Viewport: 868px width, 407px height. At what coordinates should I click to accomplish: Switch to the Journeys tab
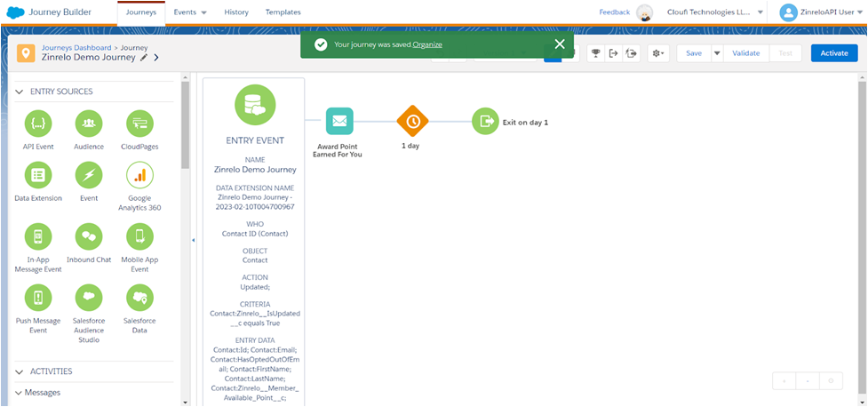141,12
